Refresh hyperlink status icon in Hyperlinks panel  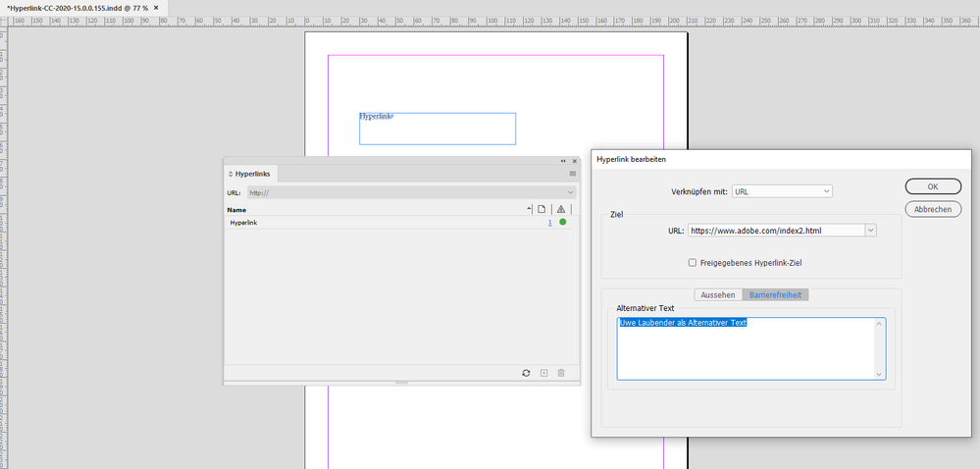pyautogui.click(x=526, y=373)
